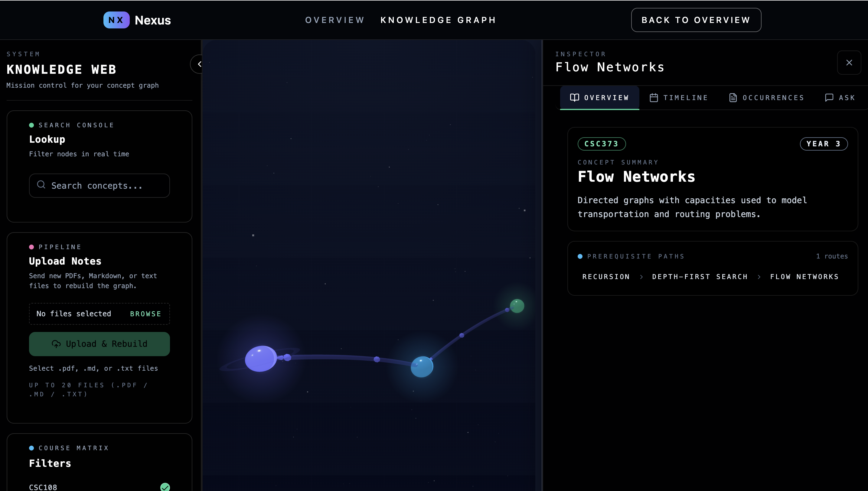Select the blue graph node
Viewport: 868px width, 491px height.
pos(422,366)
